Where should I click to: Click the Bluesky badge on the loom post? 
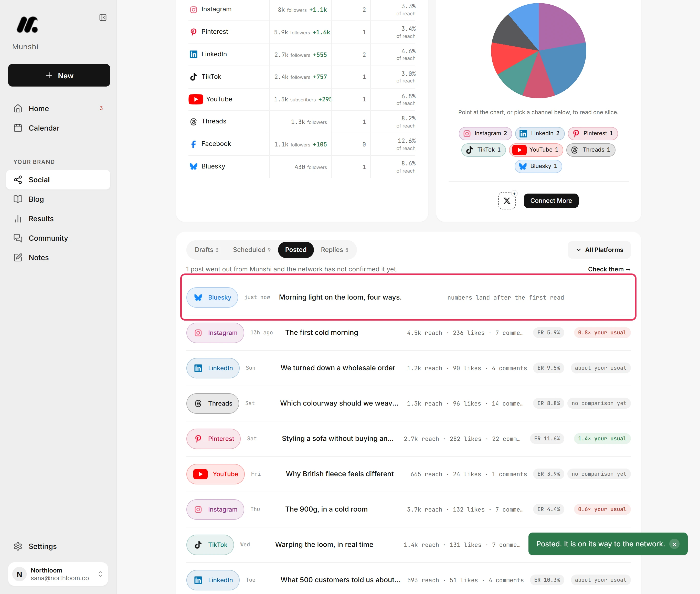(x=212, y=297)
